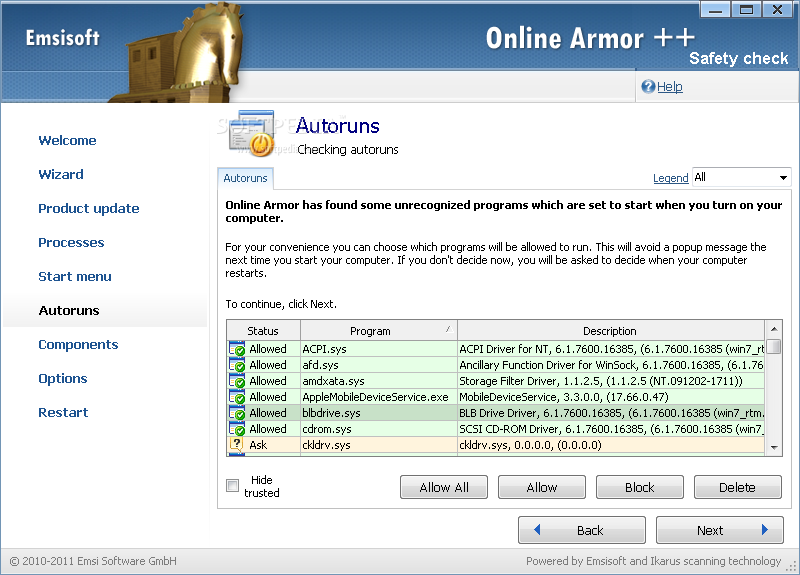Click the Allow button

(542, 487)
